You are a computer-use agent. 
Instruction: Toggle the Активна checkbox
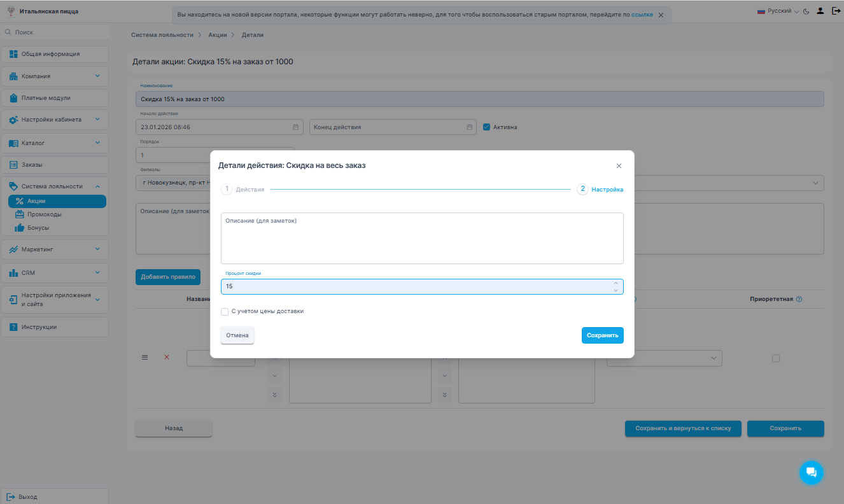point(487,127)
